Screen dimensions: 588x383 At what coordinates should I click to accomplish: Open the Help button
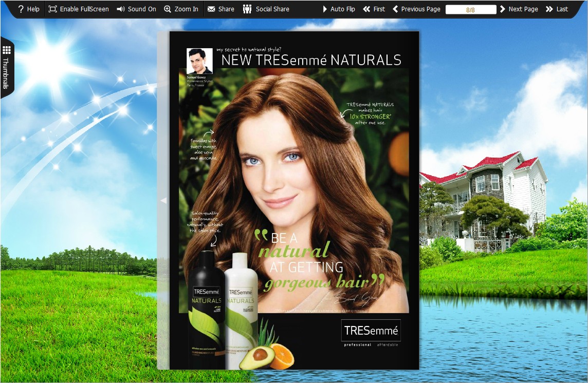pos(29,9)
